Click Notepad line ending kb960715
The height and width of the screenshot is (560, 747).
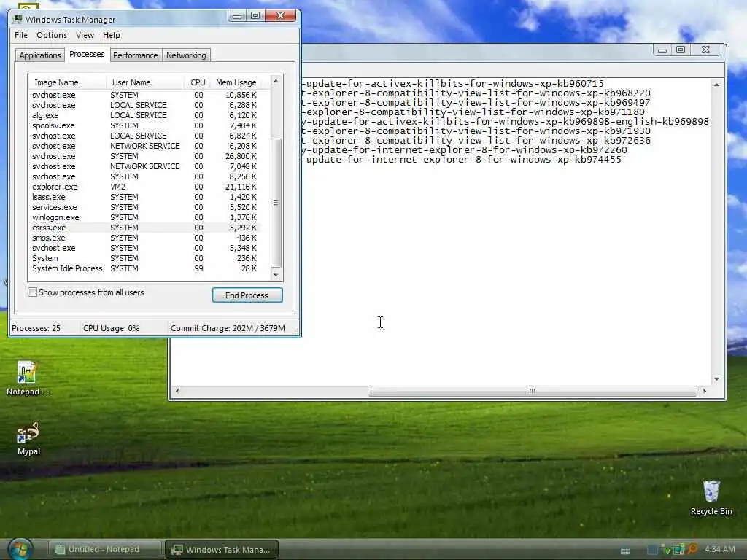[453, 84]
